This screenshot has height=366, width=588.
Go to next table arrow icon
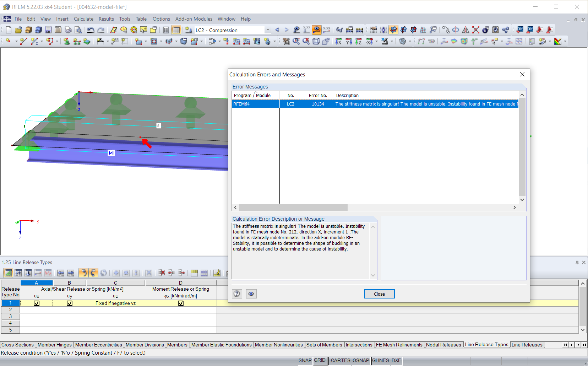coord(71,273)
